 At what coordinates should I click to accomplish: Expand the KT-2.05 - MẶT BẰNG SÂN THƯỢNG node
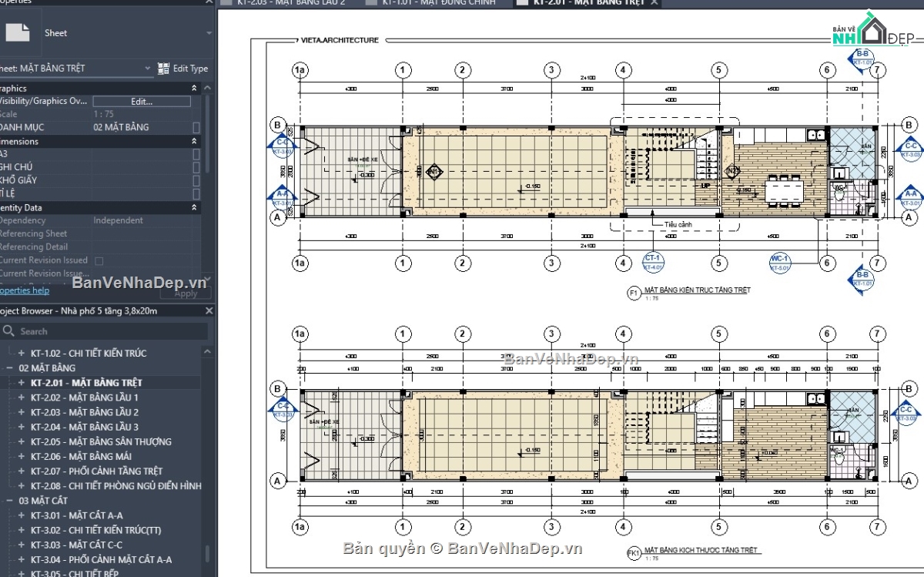(x=22, y=442)
